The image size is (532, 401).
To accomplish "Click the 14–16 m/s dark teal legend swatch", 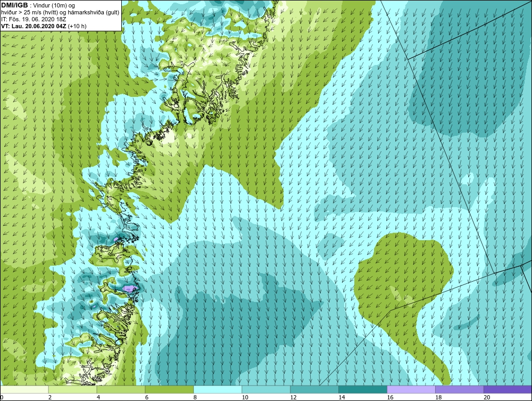I will [x=363, y=389].
